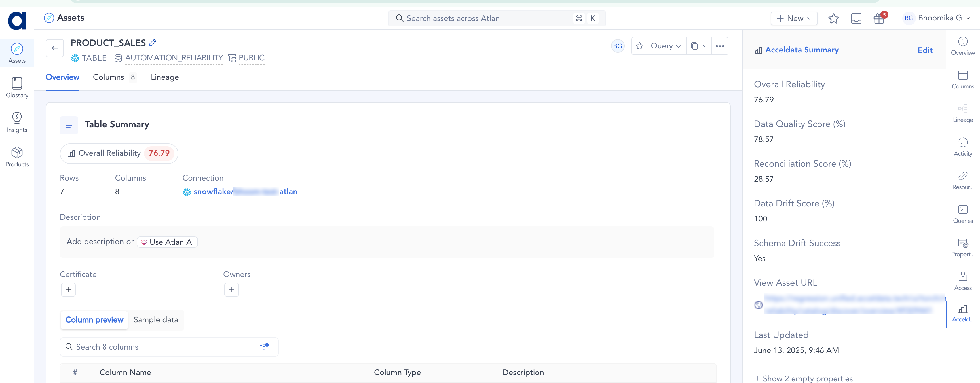Switch to the Lineage tab
This screenshot has width=980, height=383.
pos(165,77)
